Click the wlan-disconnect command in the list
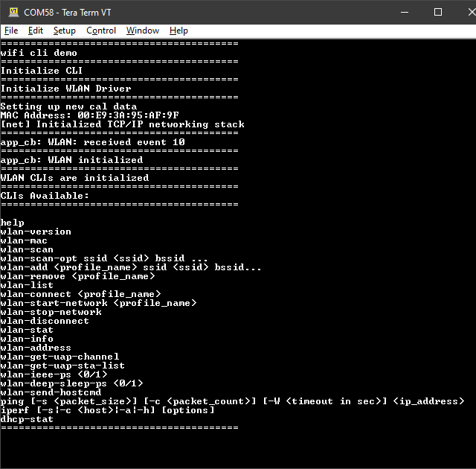 point(45,321)
